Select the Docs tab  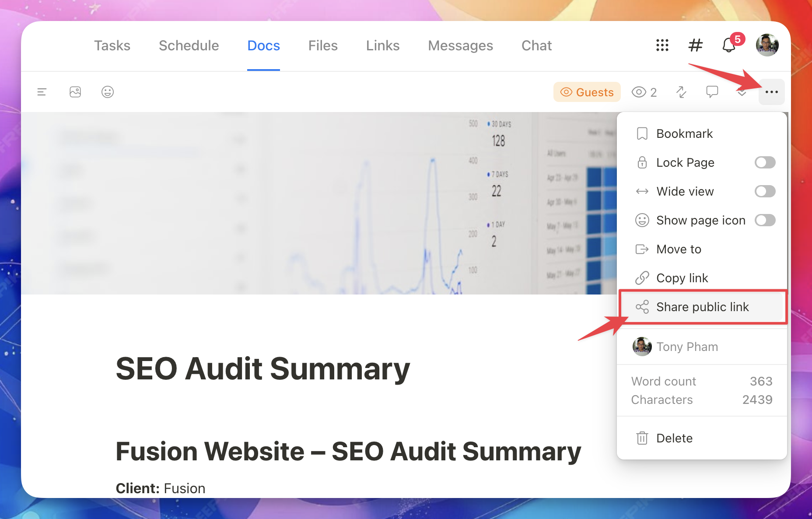click(263, 46)
